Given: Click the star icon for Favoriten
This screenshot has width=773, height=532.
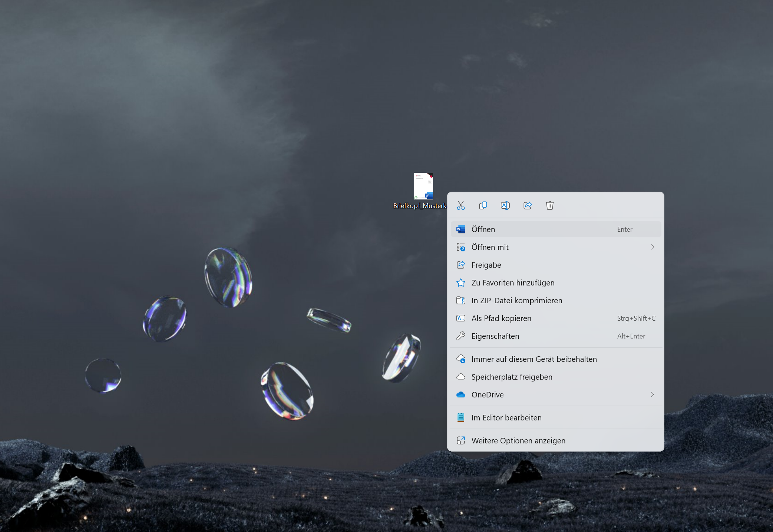Looking at the screenshot, I should point(460,283).
